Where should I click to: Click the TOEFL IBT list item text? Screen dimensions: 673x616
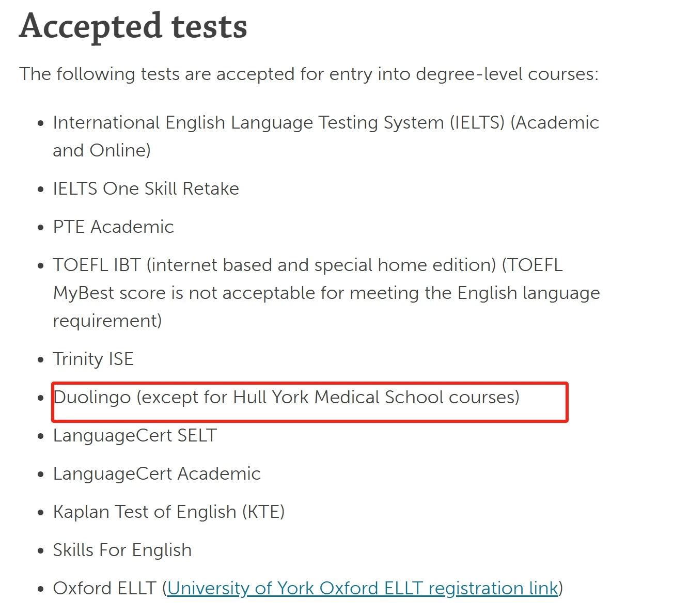click(x=326, y=293)
